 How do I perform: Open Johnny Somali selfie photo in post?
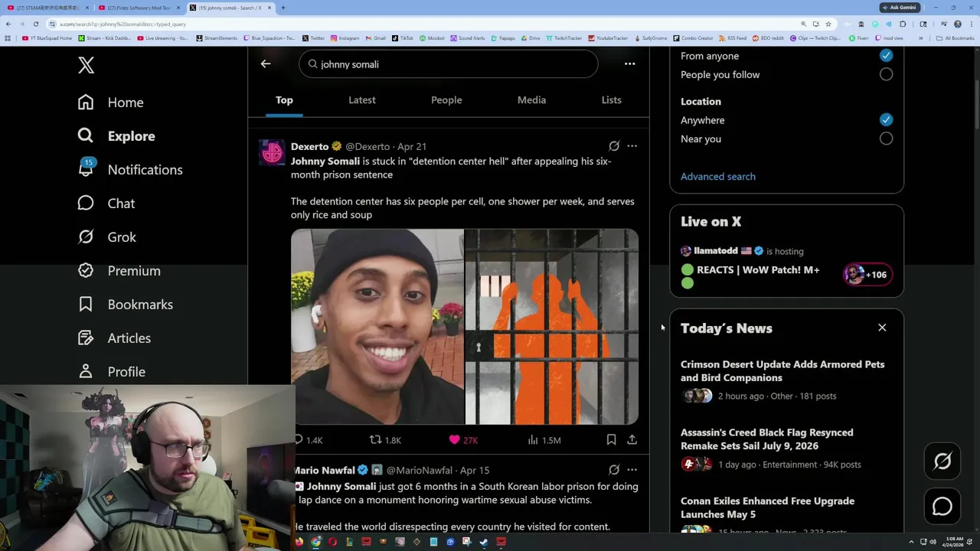point(377,327)
